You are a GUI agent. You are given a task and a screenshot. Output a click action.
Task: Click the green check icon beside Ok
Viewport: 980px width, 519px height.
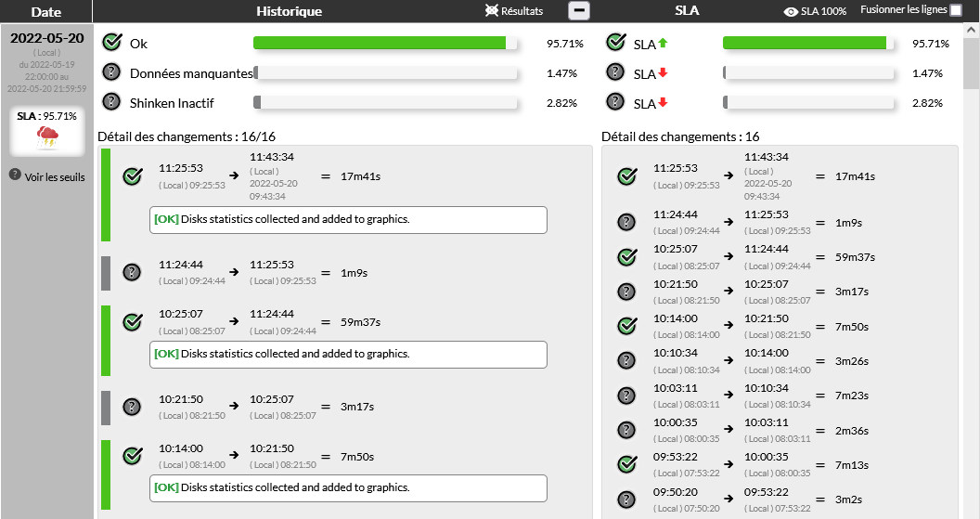coord(111,43)
